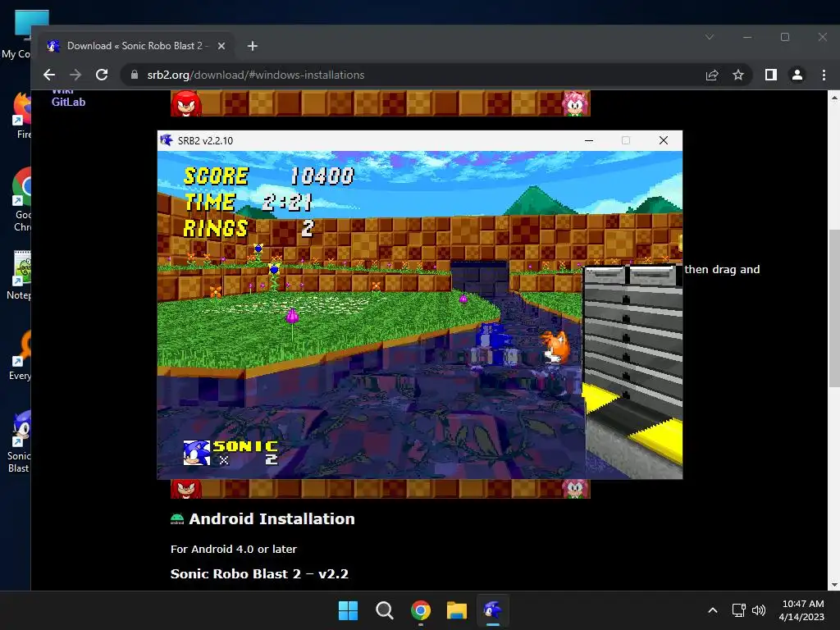This screenshot has height=630, width=840.
Task: Click the scrollbar up arrow
Action: tap(834, 98)
